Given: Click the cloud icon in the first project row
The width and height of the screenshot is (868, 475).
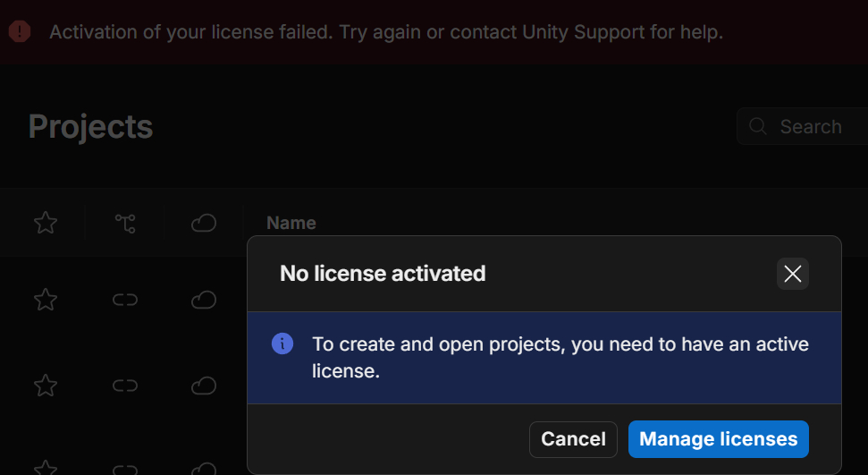Looking at the screenshot, I should 204,300.
